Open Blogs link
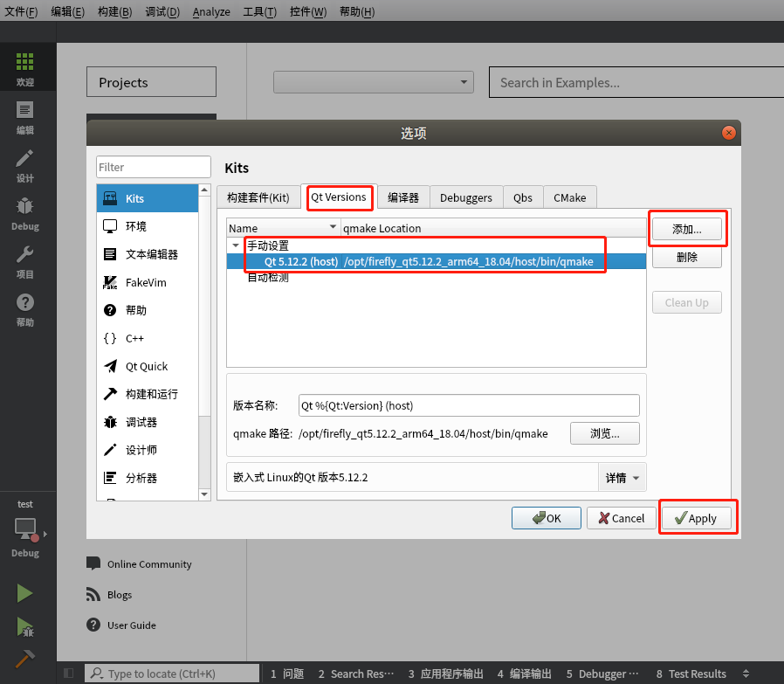The width and height of the screenshot is (784, 684). [109, 594]
